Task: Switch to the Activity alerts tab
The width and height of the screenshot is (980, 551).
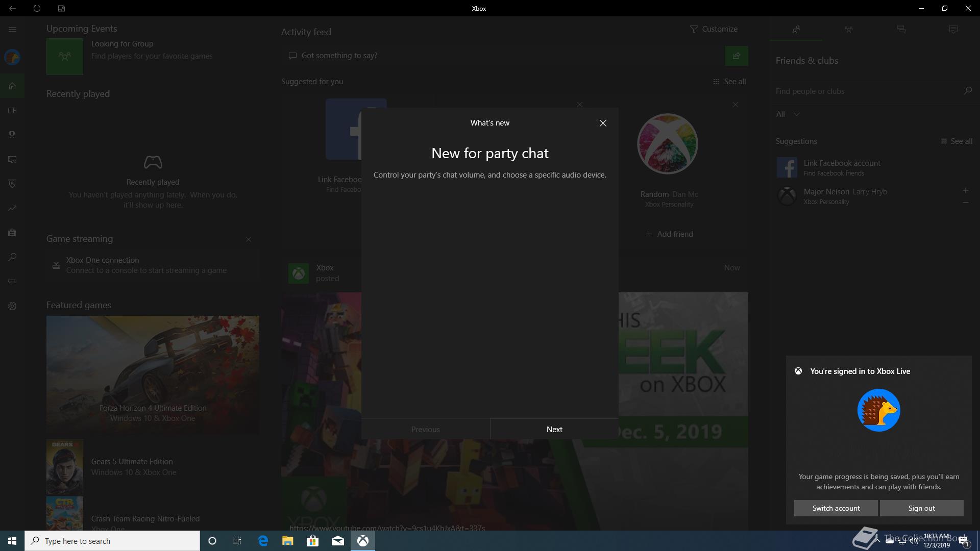Action: 953,30
